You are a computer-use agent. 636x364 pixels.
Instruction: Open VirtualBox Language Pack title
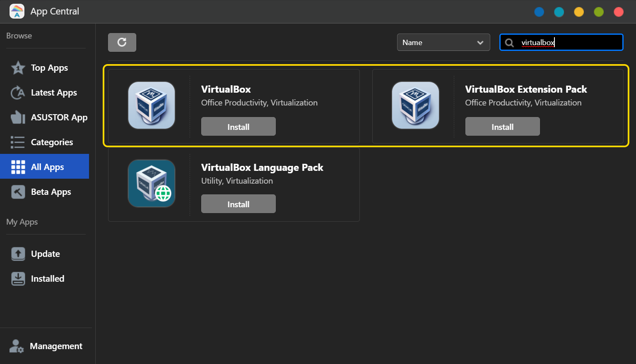click(262, 168)
